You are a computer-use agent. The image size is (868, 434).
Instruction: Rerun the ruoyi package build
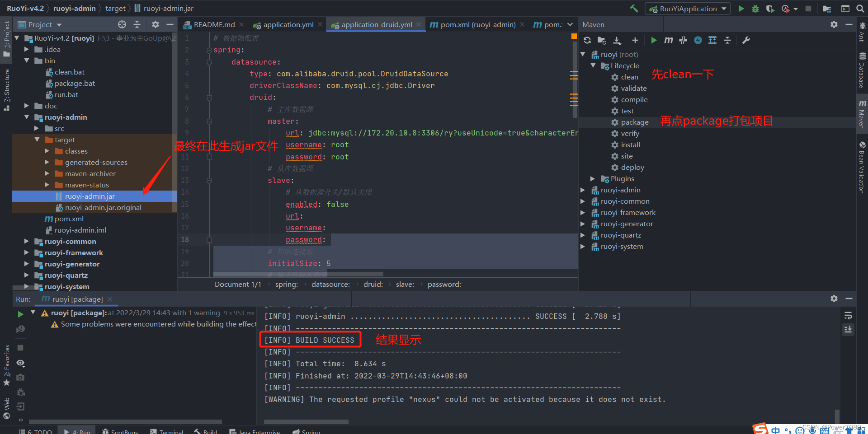20,314
